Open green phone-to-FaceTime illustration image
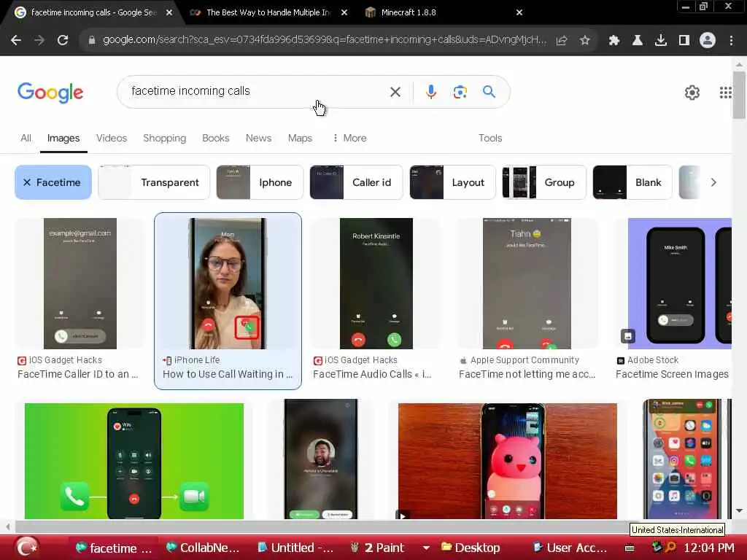The image size is (747, 560). pos(134,461)
